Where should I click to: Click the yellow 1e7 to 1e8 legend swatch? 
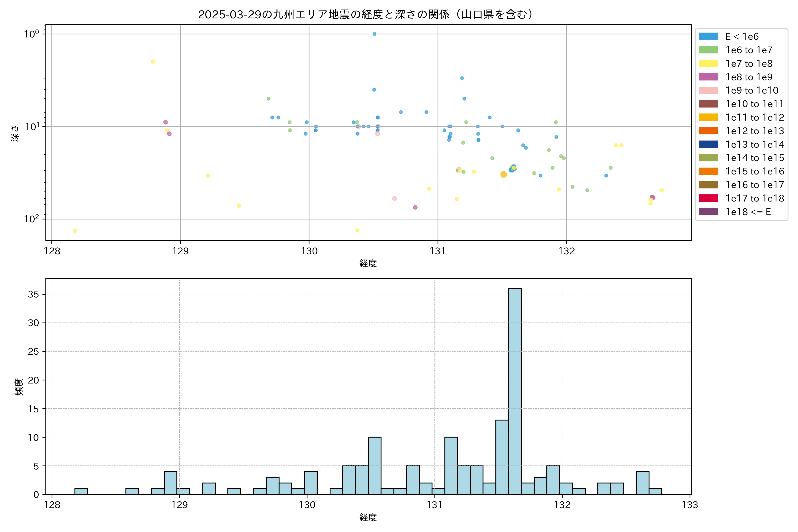click(708, 63)
